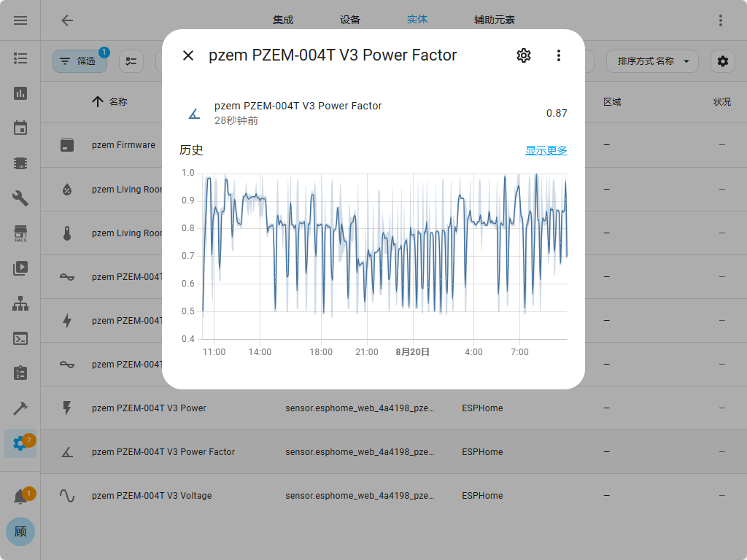Toggle the sidebar hamburger menu

click(x=20, y=20)
